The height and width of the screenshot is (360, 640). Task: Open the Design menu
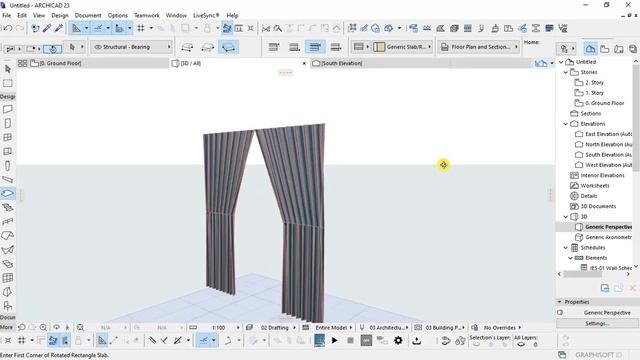(x=60, y=16)
